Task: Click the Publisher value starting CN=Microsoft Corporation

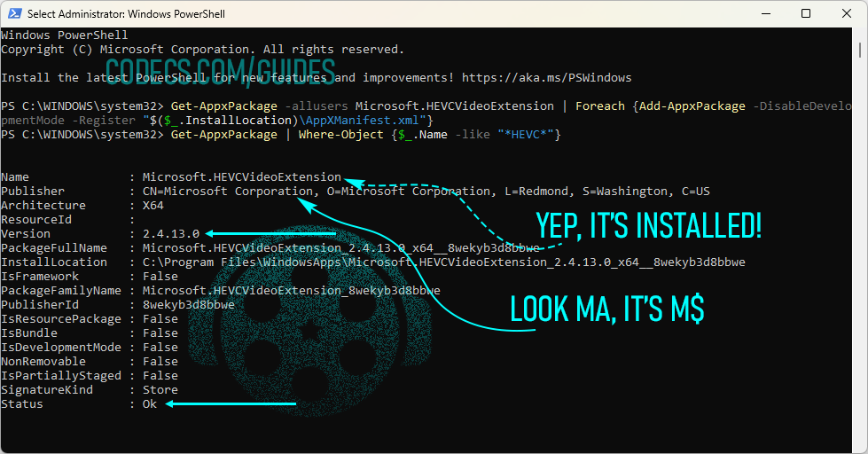Action: (426, 192)
